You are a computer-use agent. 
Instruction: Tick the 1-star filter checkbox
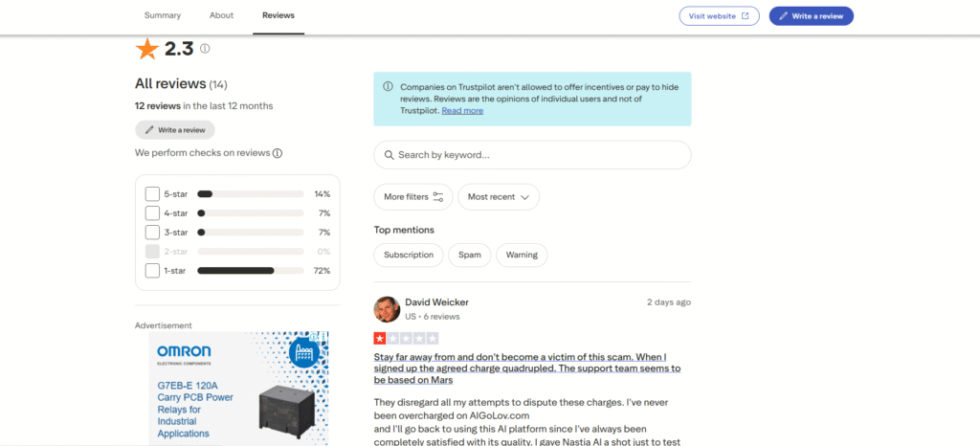coord(152,271)
